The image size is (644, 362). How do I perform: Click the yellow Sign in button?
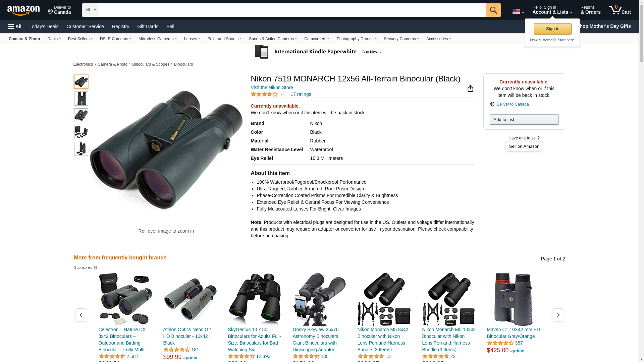tap(552, 29)
